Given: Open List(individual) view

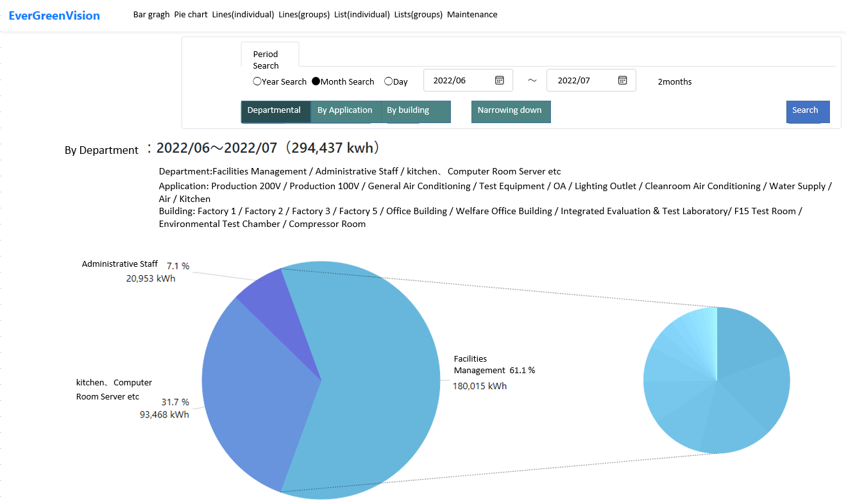Looking at the screenshot, I should 362,14.
